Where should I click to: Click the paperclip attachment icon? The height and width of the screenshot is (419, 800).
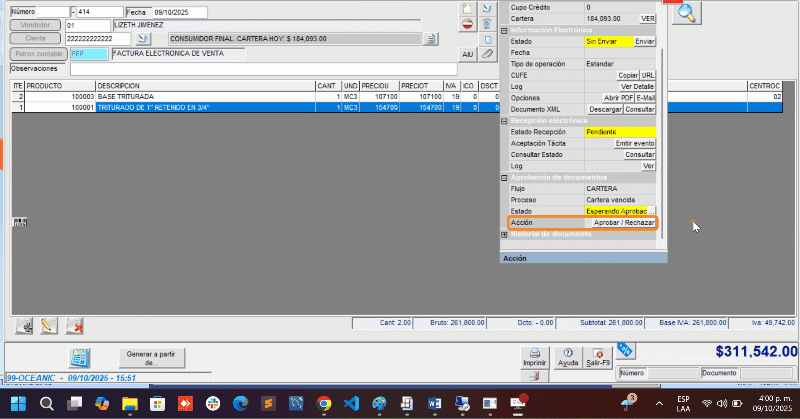coord(487,54)
